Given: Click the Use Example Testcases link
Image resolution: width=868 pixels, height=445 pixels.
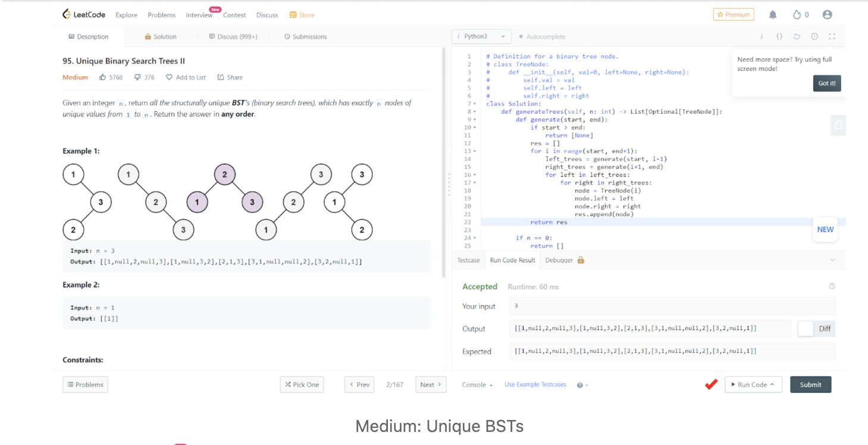Looking at the screenshot, I should click(x=535, y=385).
